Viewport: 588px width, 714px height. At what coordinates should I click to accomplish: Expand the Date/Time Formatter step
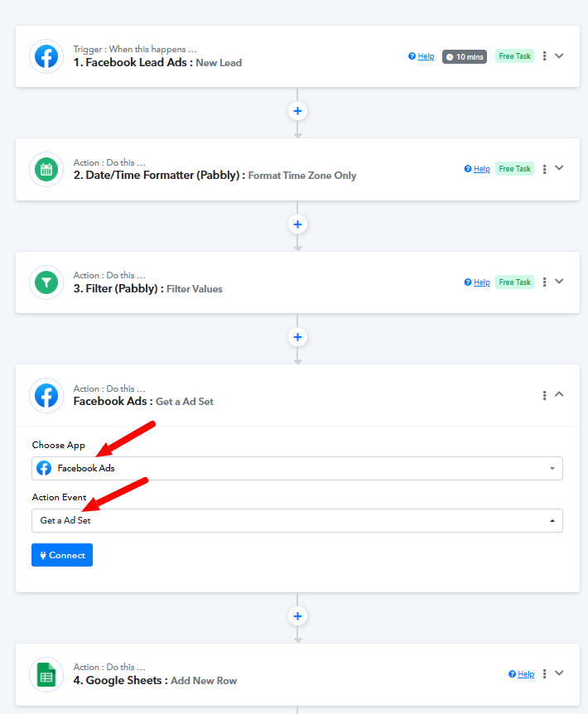pyautogui.click(x=559, y=168)
